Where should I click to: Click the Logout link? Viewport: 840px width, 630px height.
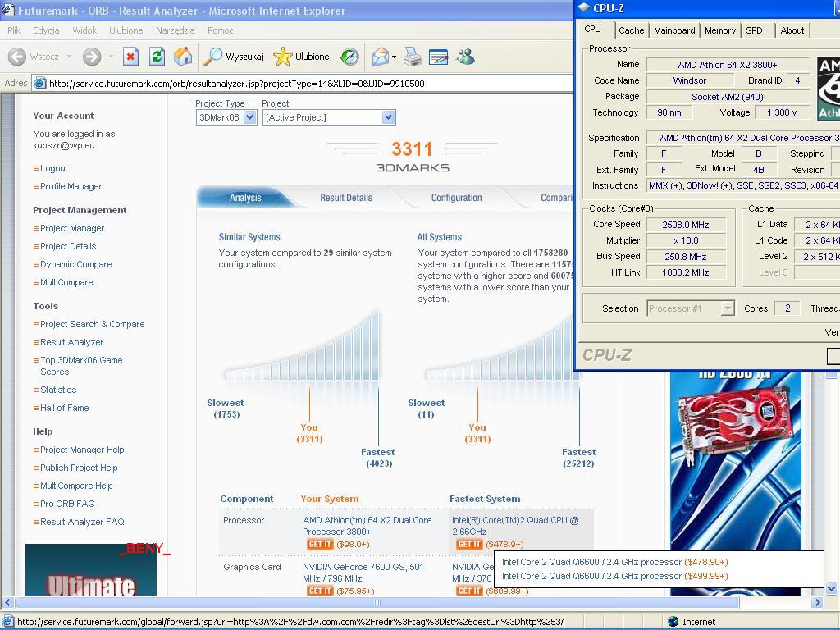coord(53,168)
